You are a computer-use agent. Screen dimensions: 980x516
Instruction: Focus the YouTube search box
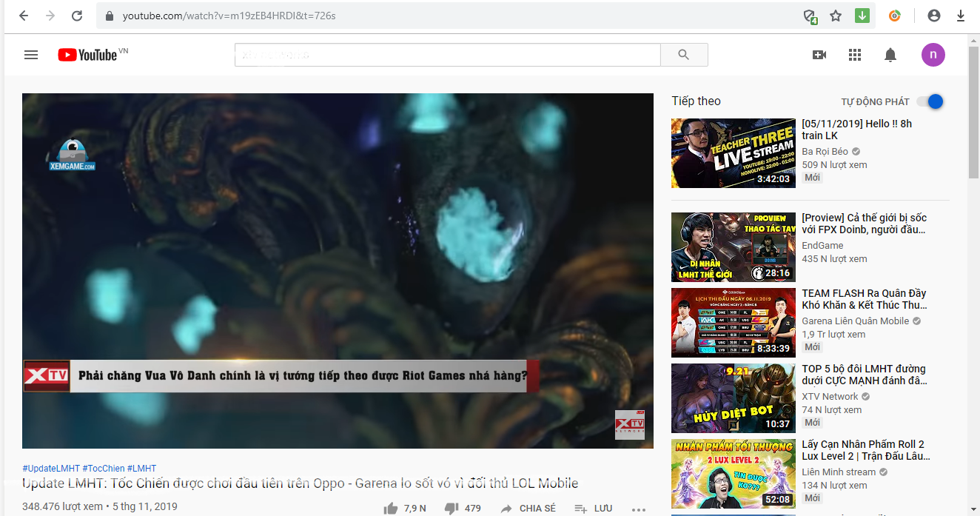click(447, 55)
